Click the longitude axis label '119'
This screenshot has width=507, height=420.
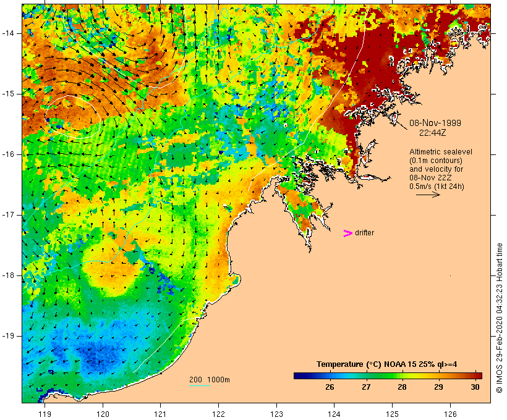[x=45, y=414]
